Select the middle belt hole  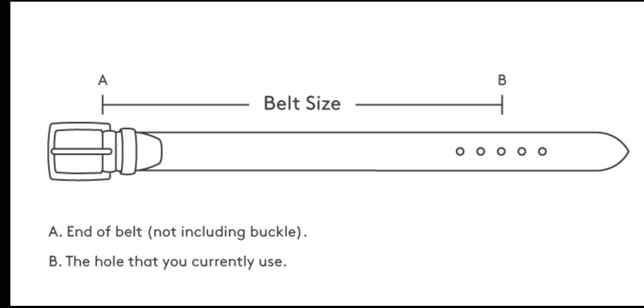coord(501,152)
